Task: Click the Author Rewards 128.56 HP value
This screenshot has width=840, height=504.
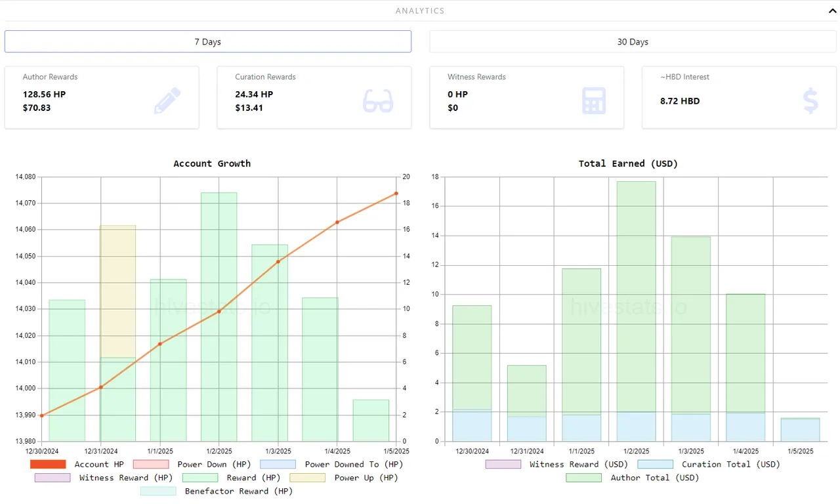Action: pyautogui.click(x=44, y=94)
